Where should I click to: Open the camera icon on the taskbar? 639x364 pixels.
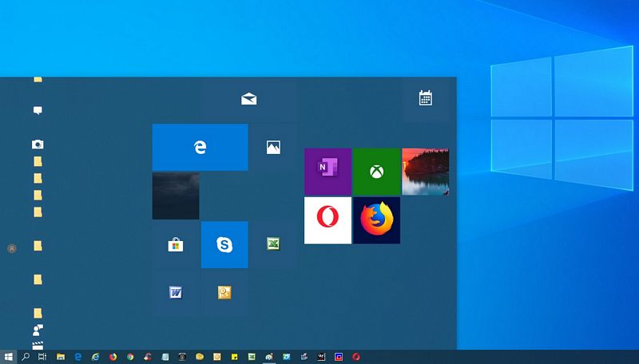182,357
